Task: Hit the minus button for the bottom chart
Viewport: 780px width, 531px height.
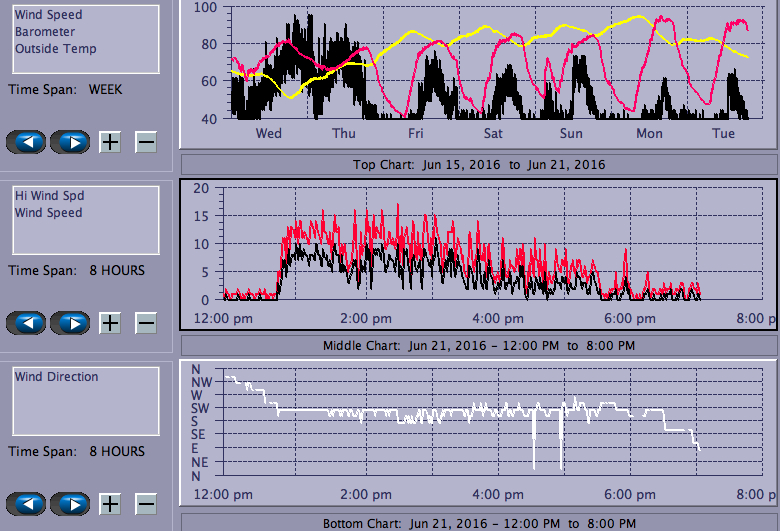Action: 146,504
